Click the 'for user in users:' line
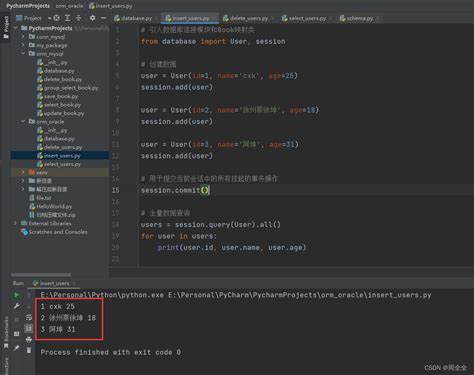The height and width of the screenshot is (375, 474). (x=179, y=236)
